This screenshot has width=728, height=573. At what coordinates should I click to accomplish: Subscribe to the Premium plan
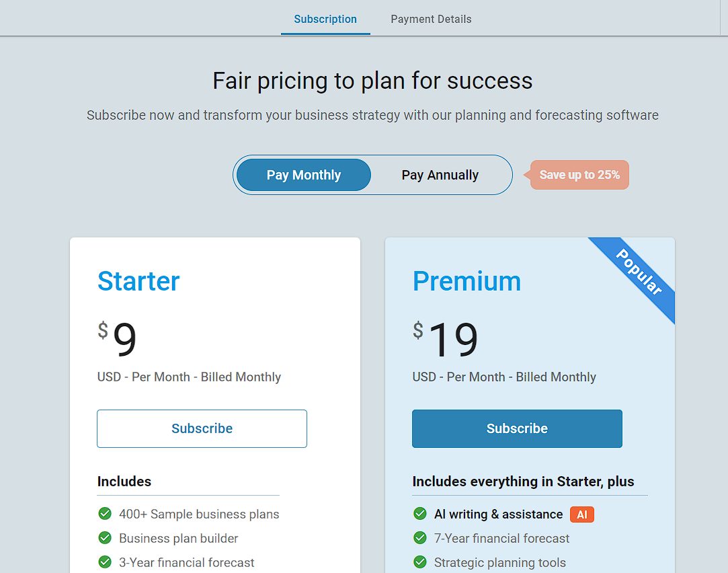pos(516,428)
